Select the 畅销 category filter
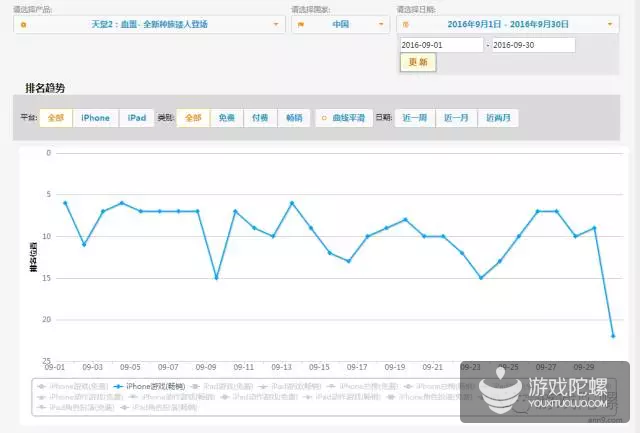 coord(294,118)
